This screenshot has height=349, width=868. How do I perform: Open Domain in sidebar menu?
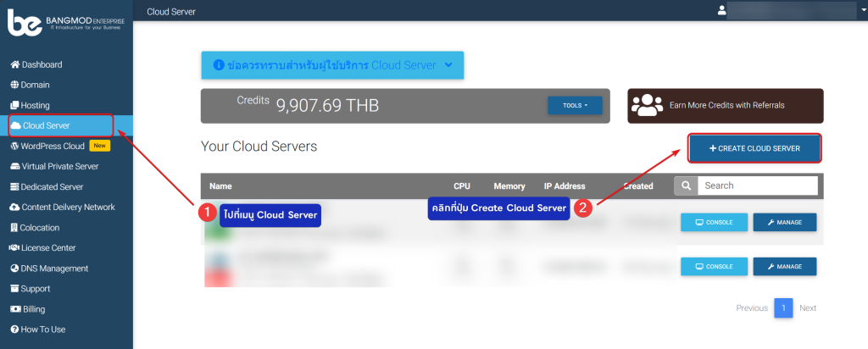(x=35, y=85)
